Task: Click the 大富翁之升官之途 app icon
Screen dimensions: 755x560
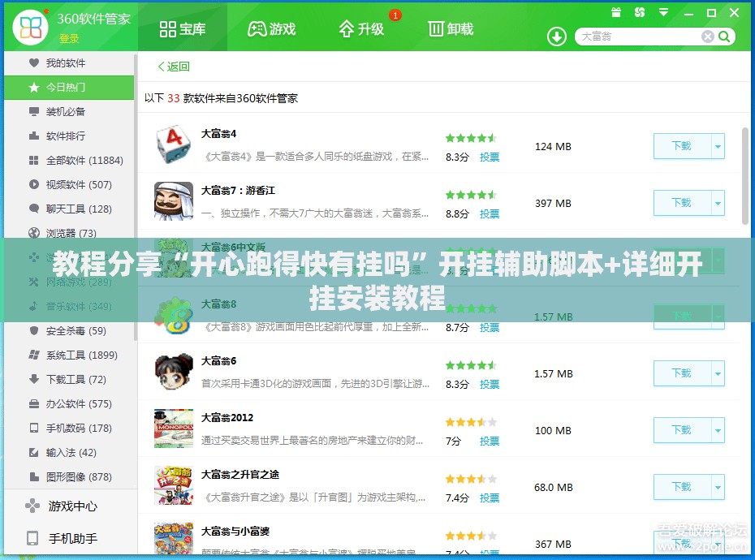Action: 174,485
